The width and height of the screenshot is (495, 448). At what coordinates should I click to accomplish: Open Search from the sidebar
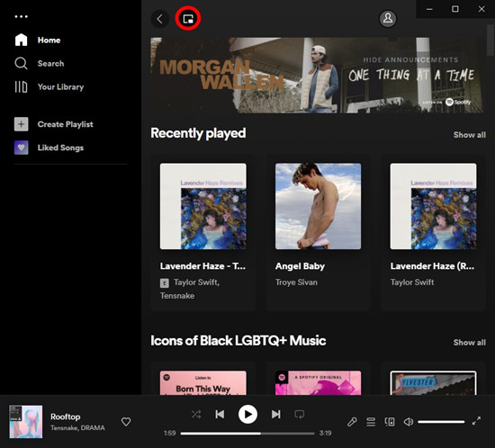click(40, 63)
